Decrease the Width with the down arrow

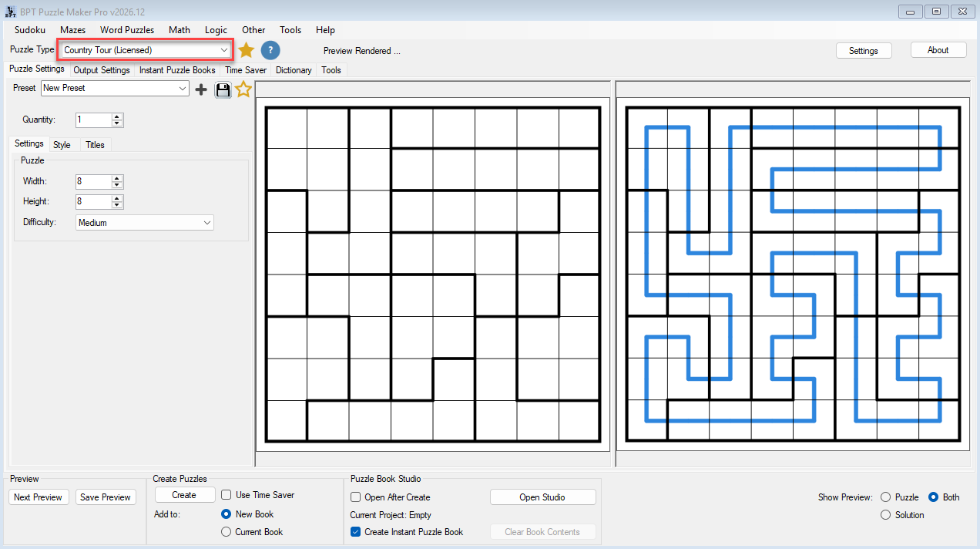coord(117,185)
